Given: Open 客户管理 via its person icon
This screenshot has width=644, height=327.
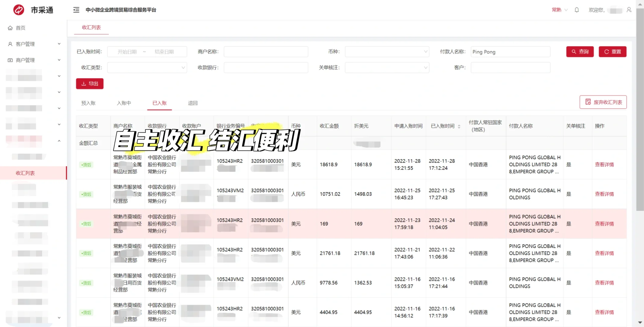Looking at the screenshot, I should pos(10,44).
